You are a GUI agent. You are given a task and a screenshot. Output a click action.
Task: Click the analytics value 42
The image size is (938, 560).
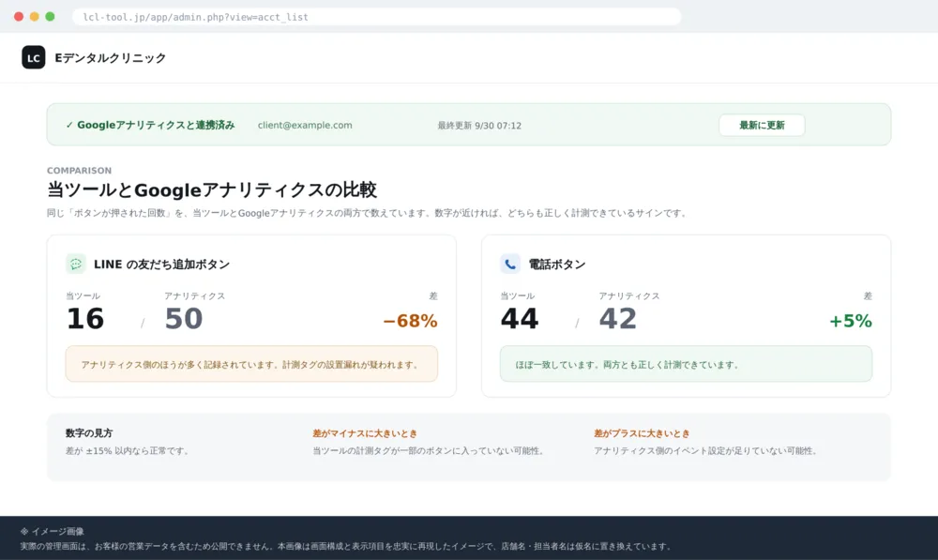coord(618,318)
